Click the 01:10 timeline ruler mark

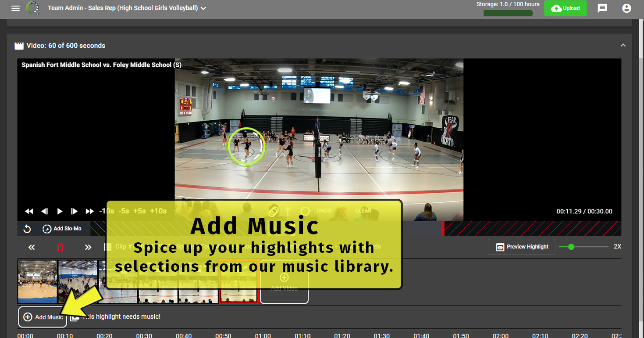302,335
